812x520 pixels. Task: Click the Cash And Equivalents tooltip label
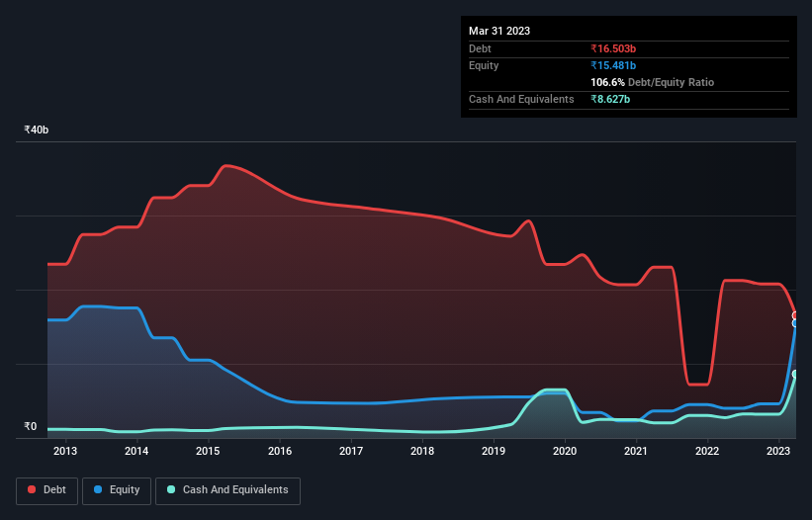(521, 99)
